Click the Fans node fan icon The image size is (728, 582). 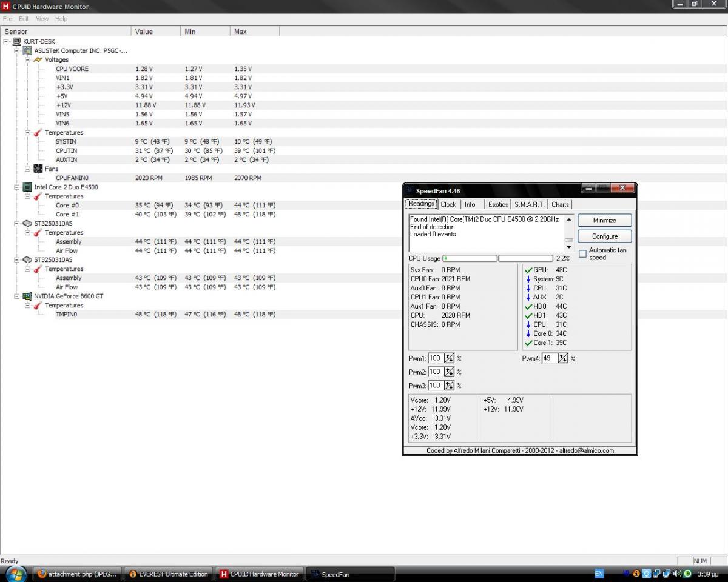point(38,169)
